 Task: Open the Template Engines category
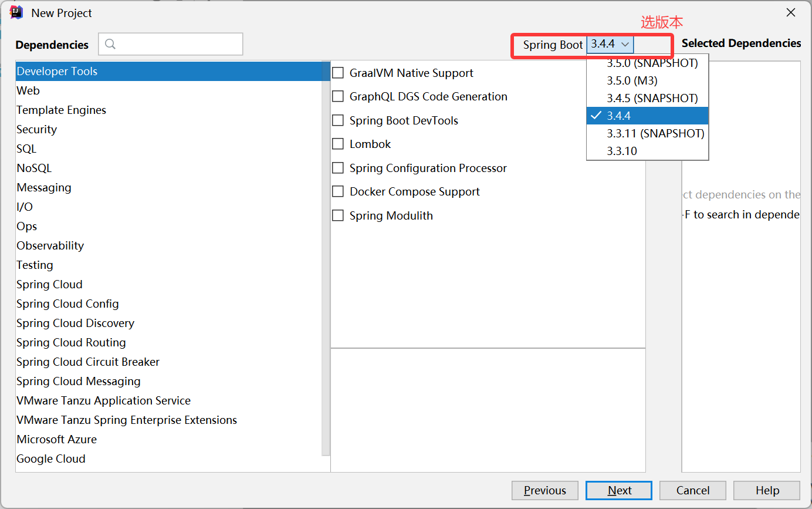point(169,110)
